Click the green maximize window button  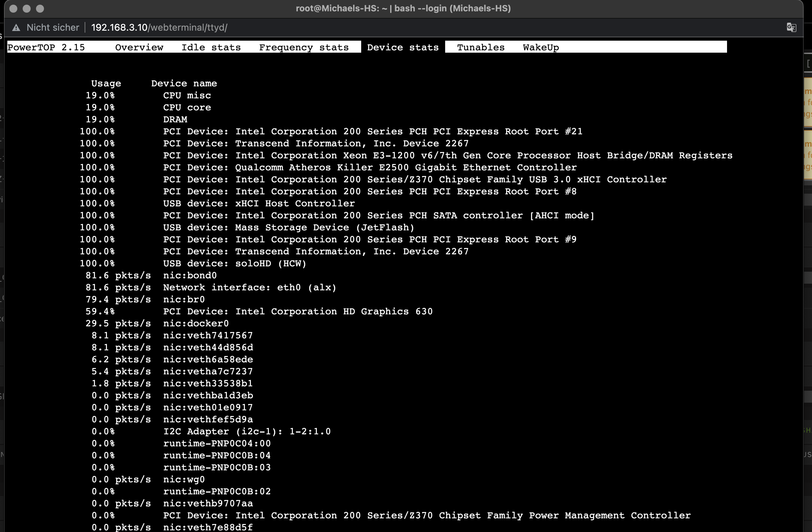click(x=40, y=9)
